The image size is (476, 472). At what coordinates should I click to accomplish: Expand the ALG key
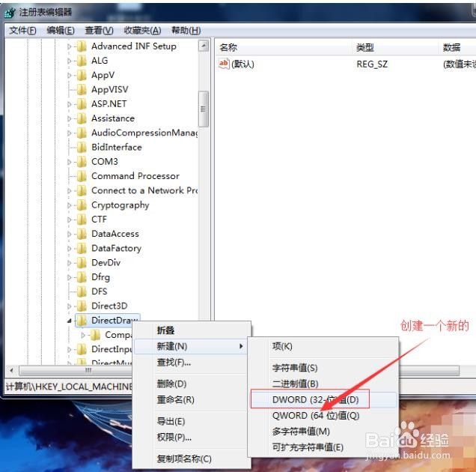tap(69, 61)
